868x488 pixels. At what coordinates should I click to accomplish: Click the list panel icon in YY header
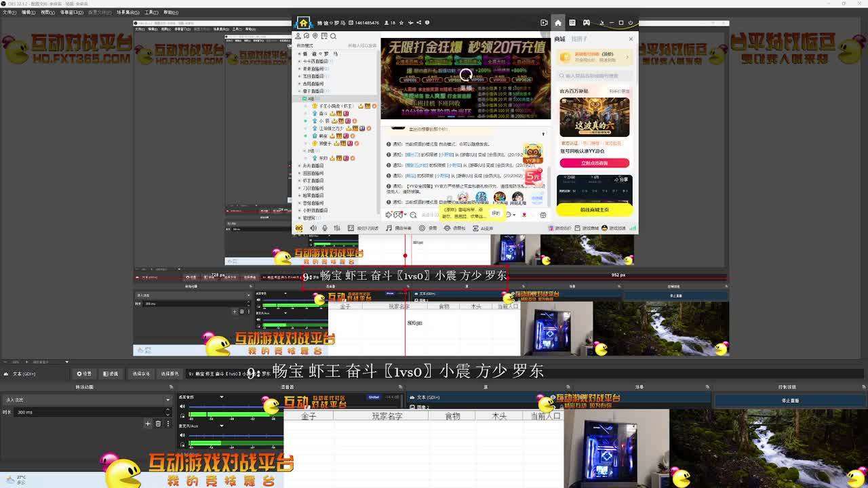(572, 23)
